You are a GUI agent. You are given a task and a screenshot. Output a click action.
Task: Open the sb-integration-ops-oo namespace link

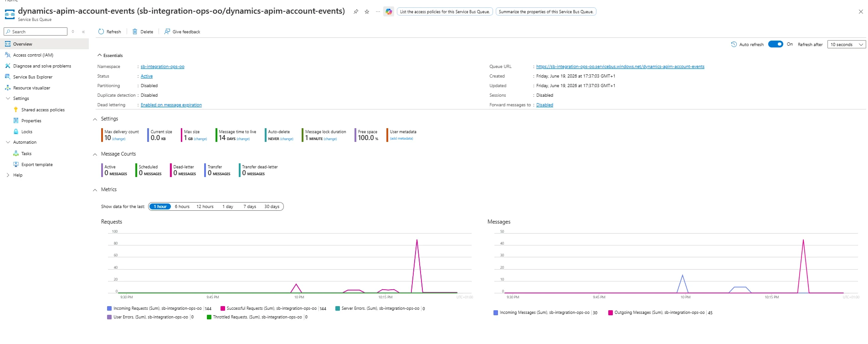[162, 67]
